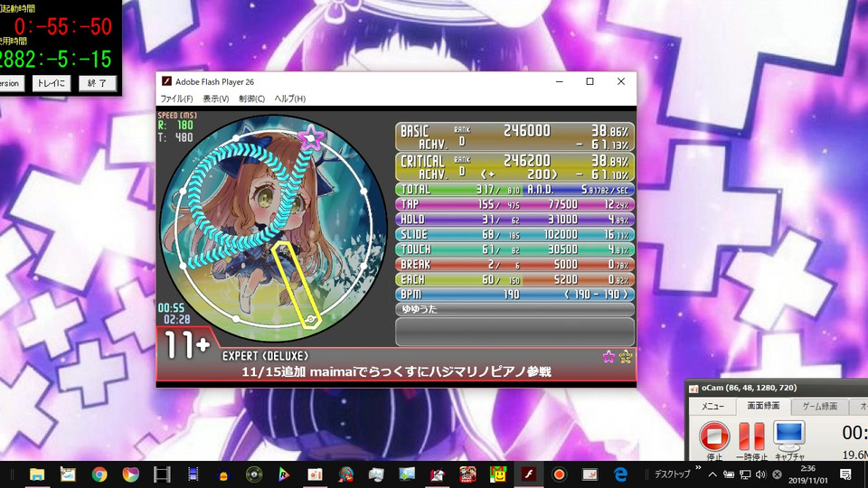Open the Action Center notifications icon
This screenshot has width=868, height=488.
(845, 474)
